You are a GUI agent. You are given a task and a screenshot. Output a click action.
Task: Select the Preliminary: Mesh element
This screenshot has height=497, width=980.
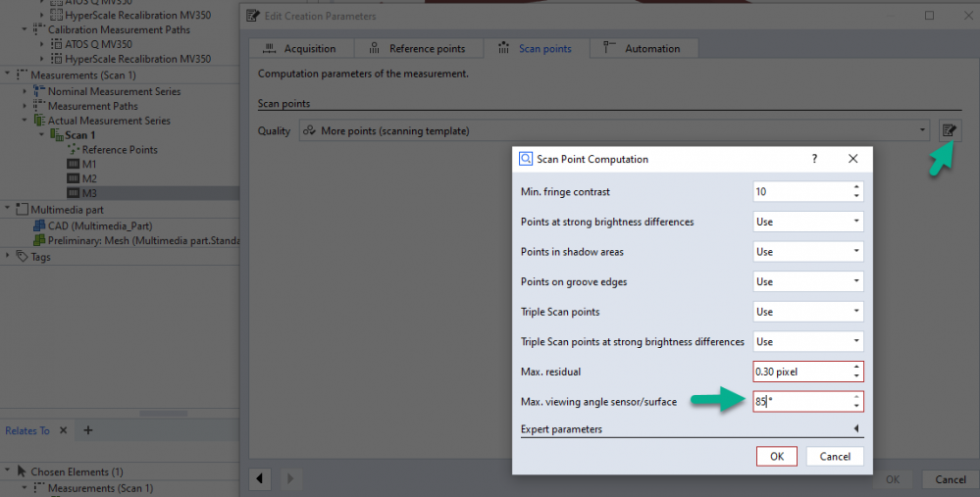(x=135, y=240)
